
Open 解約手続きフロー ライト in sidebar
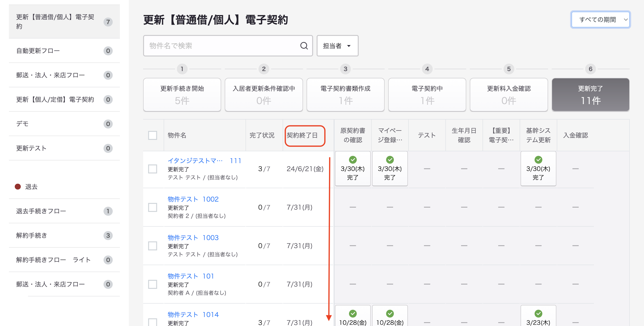(x=64, y=260)
